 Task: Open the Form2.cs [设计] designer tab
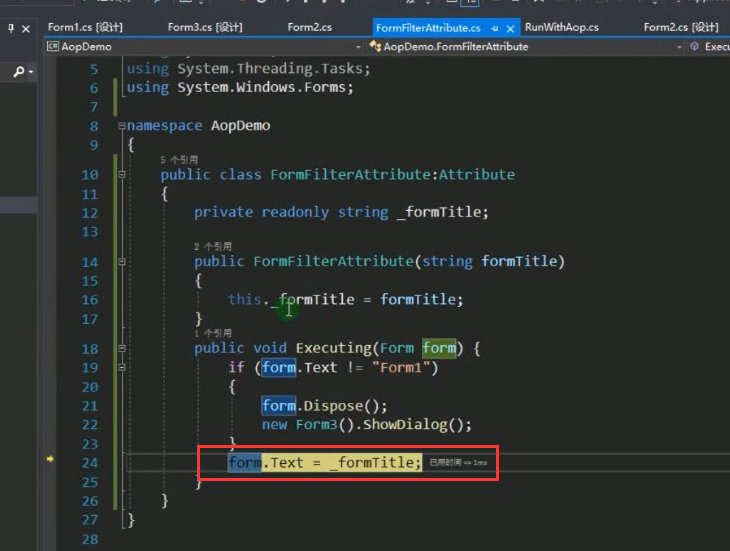[681, 27]
